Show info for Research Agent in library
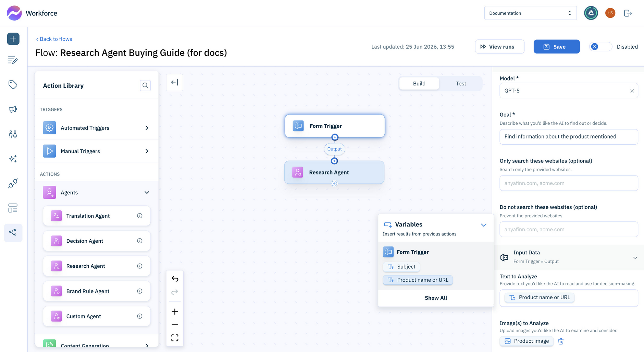 (140, 266)
